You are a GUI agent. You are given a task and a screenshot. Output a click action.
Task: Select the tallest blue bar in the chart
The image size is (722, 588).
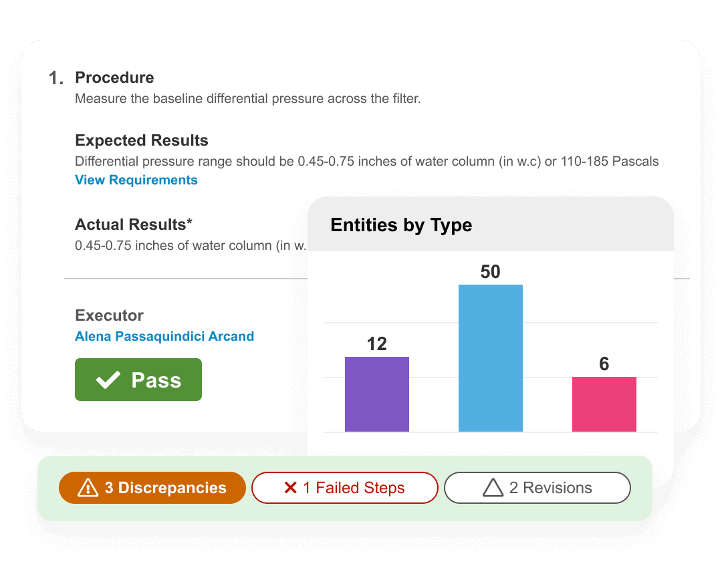click(x=491, y=357)
